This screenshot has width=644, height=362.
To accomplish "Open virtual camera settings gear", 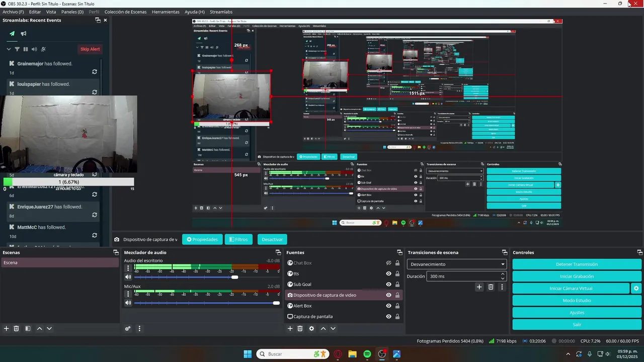I will click(x=636, y=288).
